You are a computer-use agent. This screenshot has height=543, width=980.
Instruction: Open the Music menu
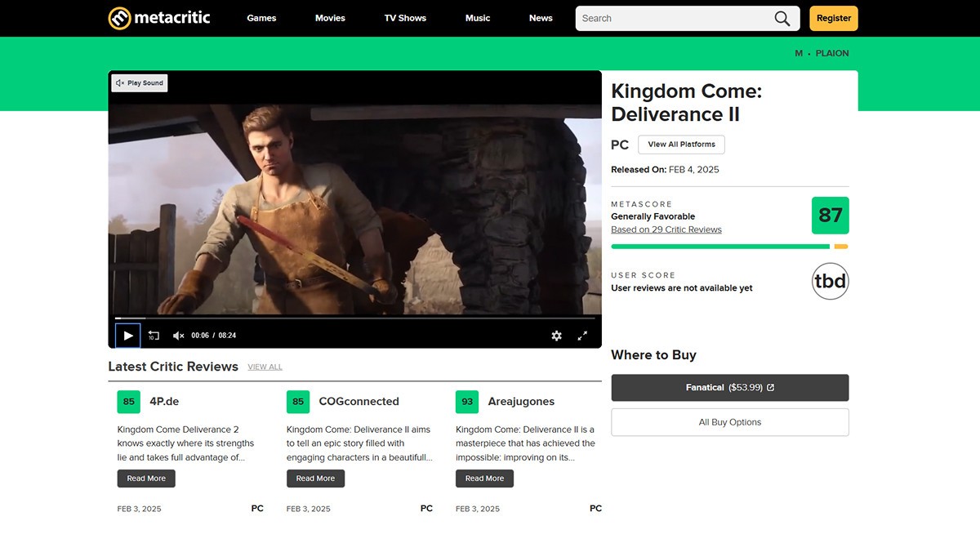pyautogui.click(x=478, y=18)
